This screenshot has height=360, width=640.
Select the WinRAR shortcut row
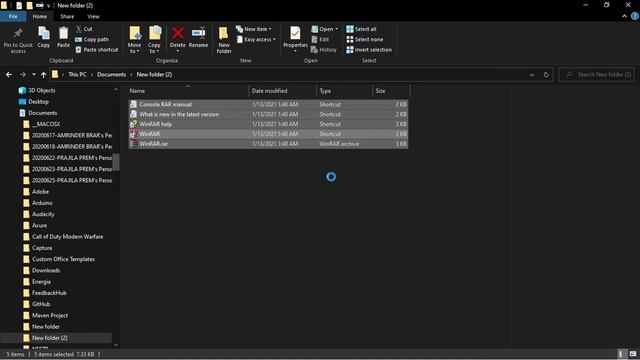tap(268, 134)
